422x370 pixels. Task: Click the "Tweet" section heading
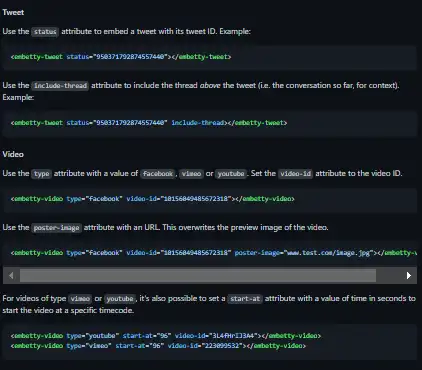[13, 12]
